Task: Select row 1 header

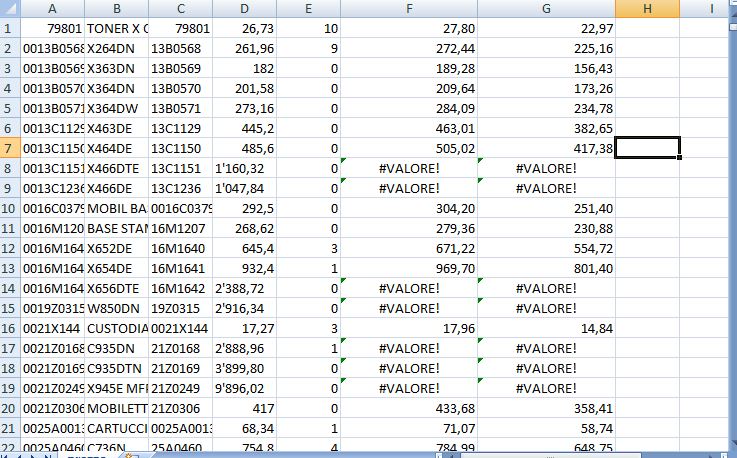Action: tap(10, 28)
